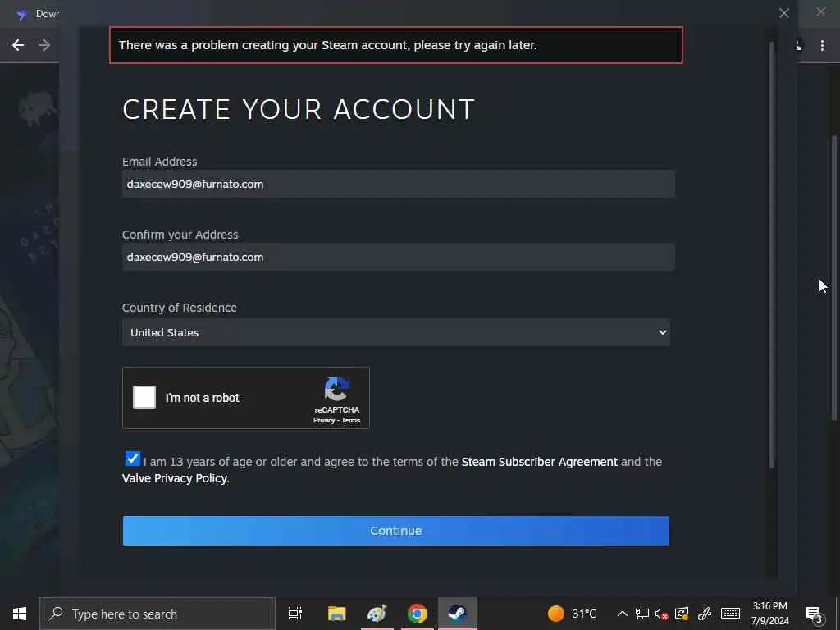Viewport: 840px width, 630px height.
Task: Switch to Google Chrome on the taskbar
Action: click(418, 614)
